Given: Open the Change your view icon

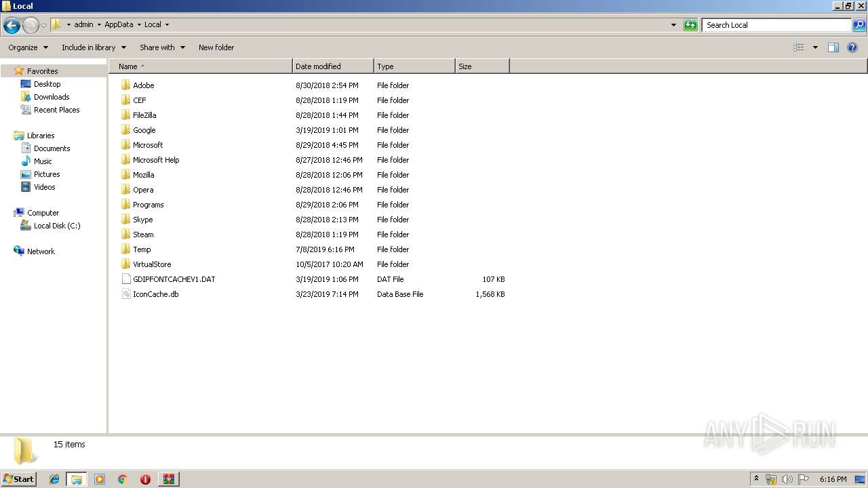Looking at the screenshot, I should [799, 47].
